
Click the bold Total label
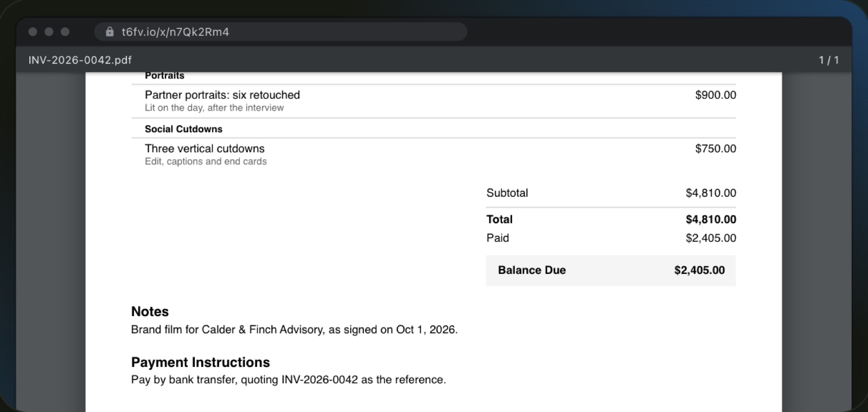tap(500, 220)
